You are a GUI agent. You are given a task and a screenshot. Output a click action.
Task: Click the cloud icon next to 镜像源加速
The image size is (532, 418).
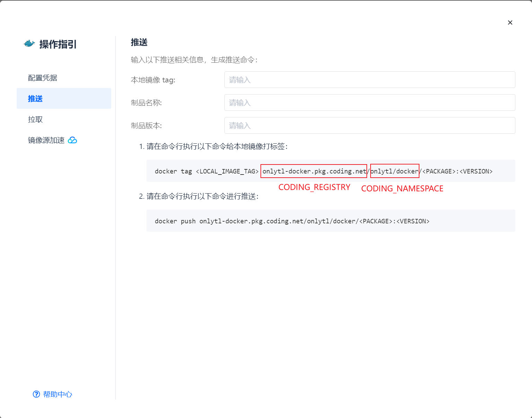click(x=72, y=140)
